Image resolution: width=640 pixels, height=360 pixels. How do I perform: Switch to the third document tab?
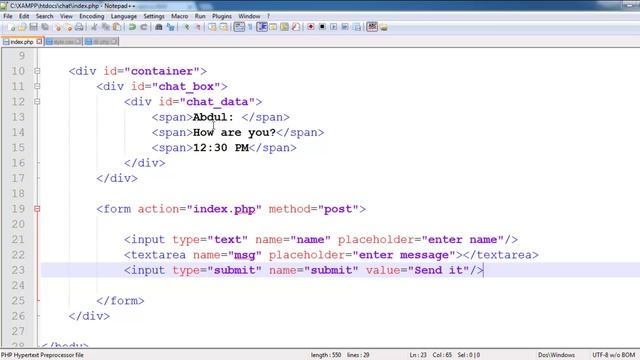tap(101, 42)
